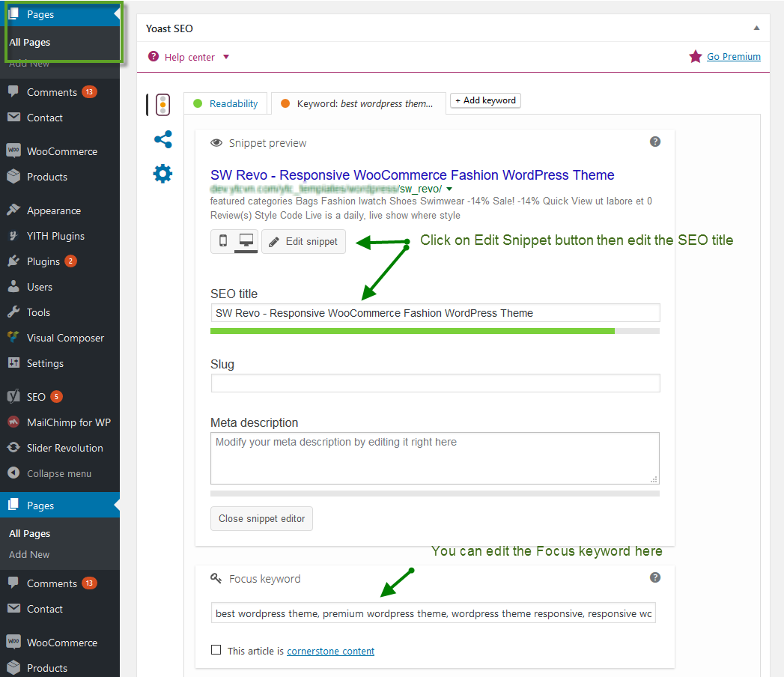Open the lower Add New page submenu item
This screenshot has width=784, height=677.
click(29, 554)
